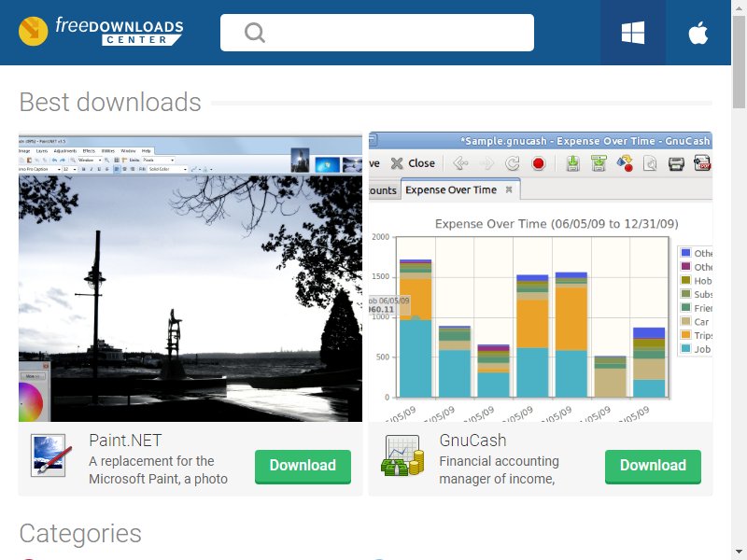Switch to Windows downloads via the Windows logo
747x560 pixels.
tap(633, 33)
